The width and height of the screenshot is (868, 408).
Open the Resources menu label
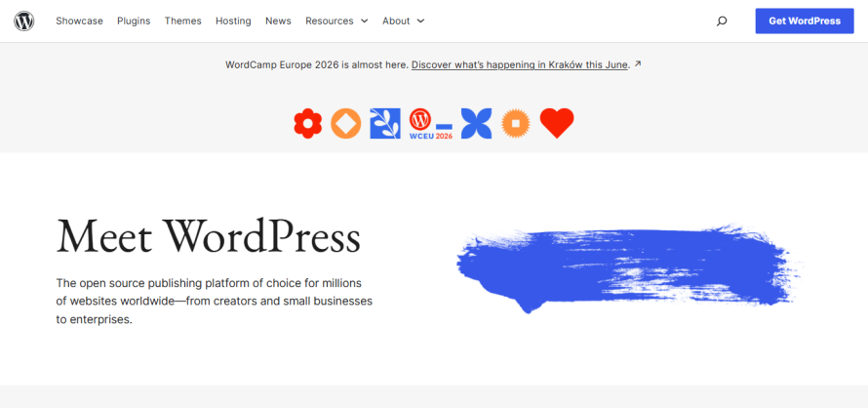[x=330, y=21]
